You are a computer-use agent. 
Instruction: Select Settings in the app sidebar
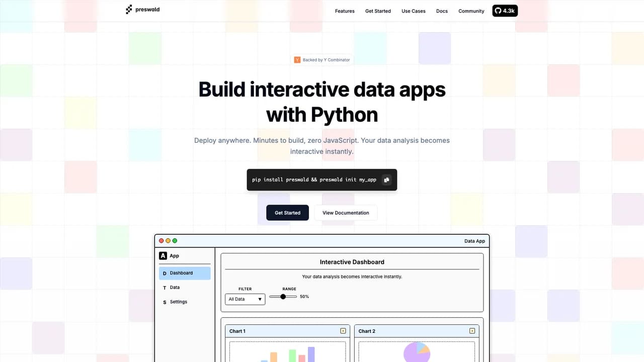185,302
